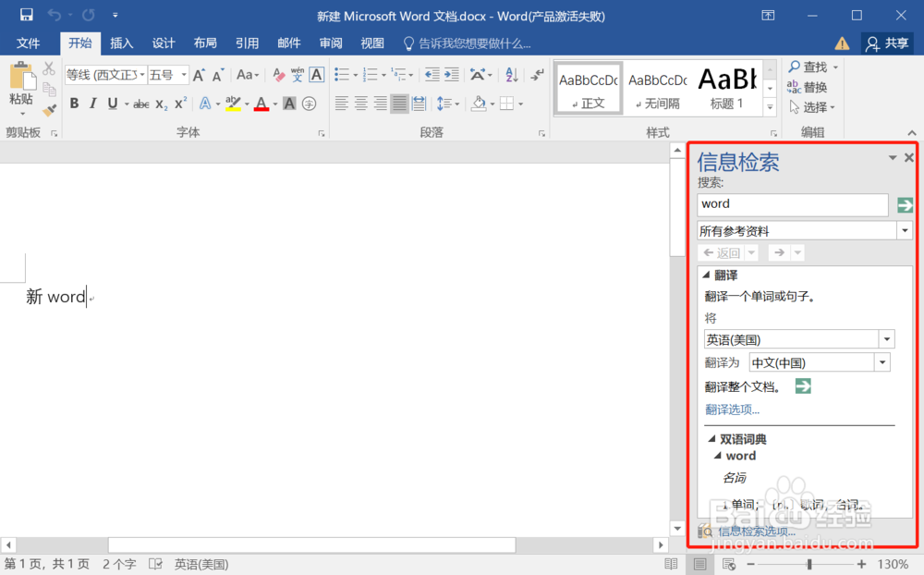Switch to the 审阅 tab
The height and width of the screenshot is (575, 924).
(x=331, y=43)
